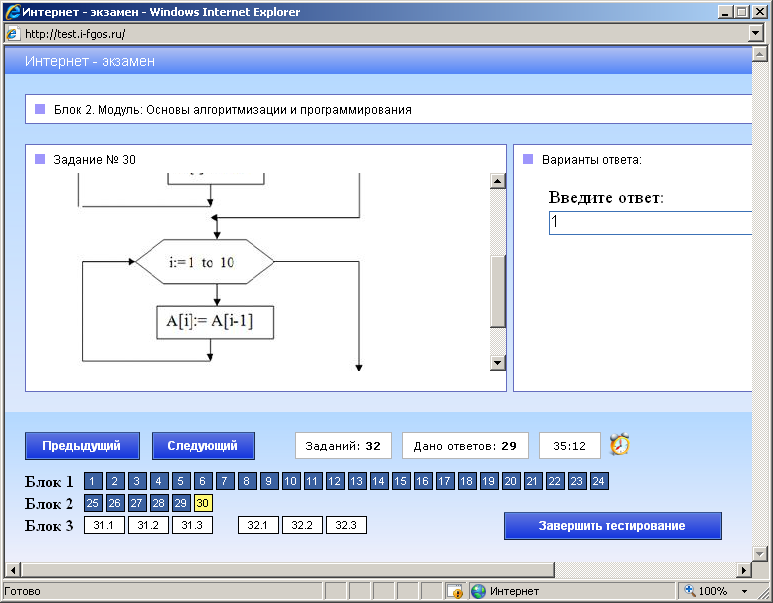Click the address bar URL http://test.i-fgos.ru/
This screenshot has height=603, width=773.
pos(75,34)
